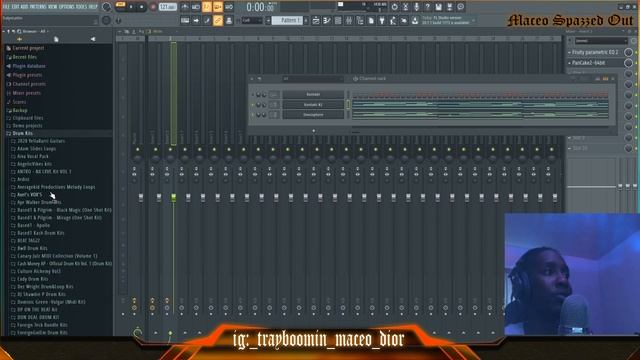Screen dimensions: 640x360
Task: Click the Omnisphere channel button
Action: point(313,115)
